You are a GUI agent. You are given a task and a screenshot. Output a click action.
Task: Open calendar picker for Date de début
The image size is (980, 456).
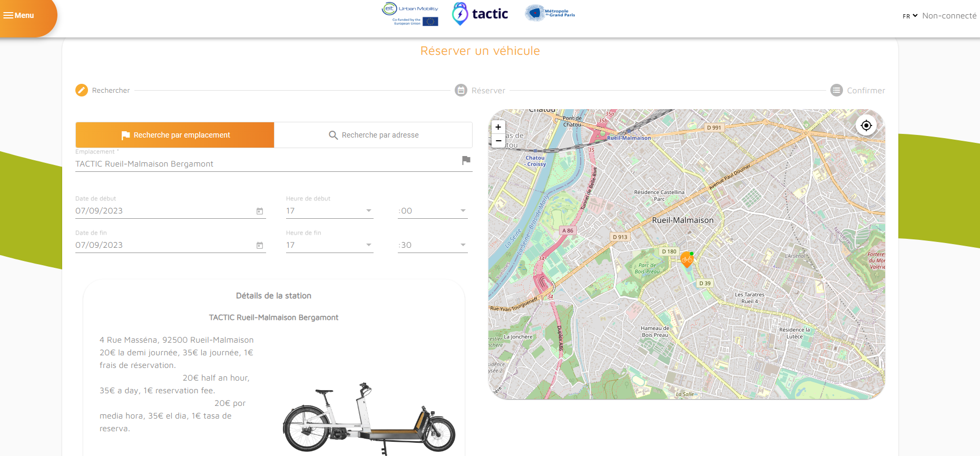[x=260, y=211]
